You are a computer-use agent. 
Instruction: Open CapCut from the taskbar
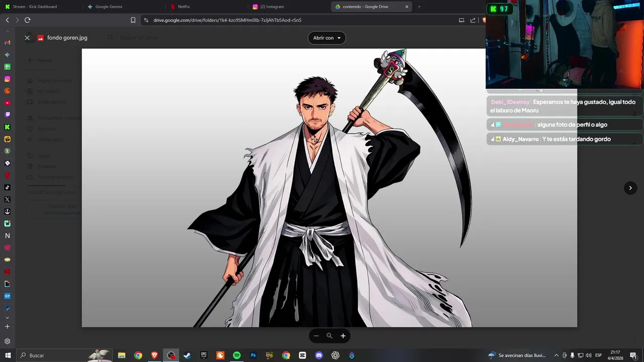pyautogui.click(x=302, y=355)
